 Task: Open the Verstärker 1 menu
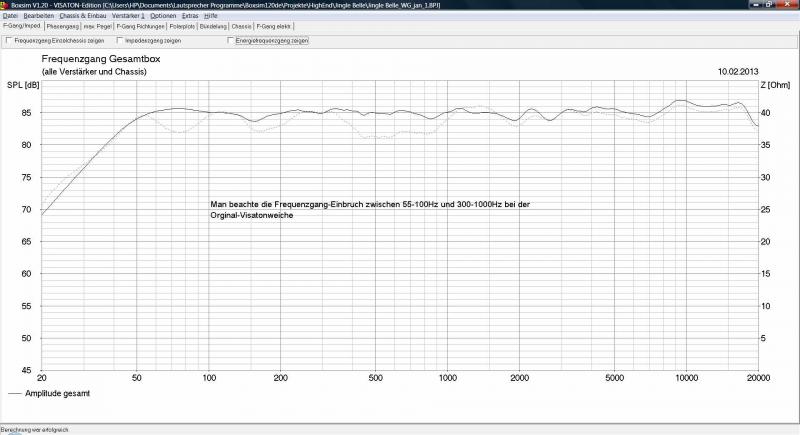point(128,16)
